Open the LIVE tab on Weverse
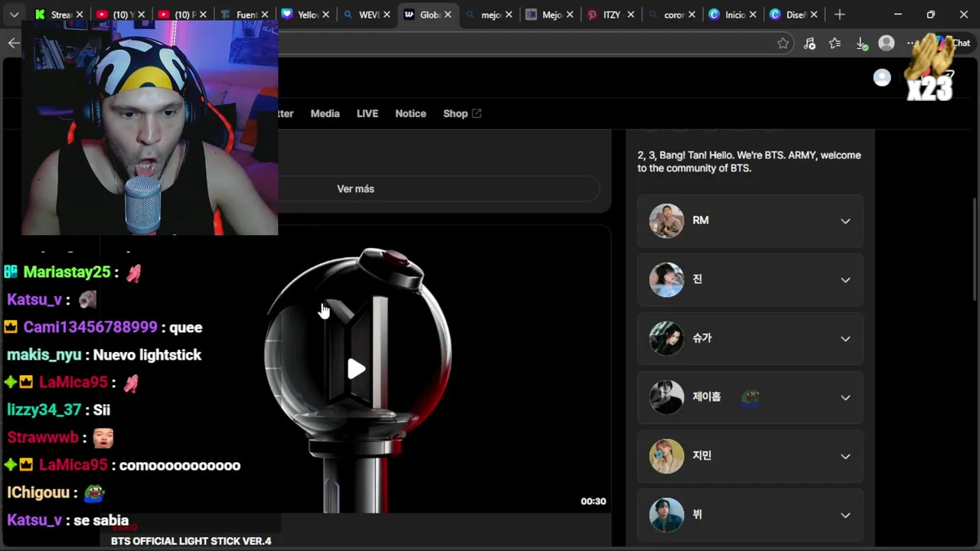Screen dimensions: 980x551 367,113
